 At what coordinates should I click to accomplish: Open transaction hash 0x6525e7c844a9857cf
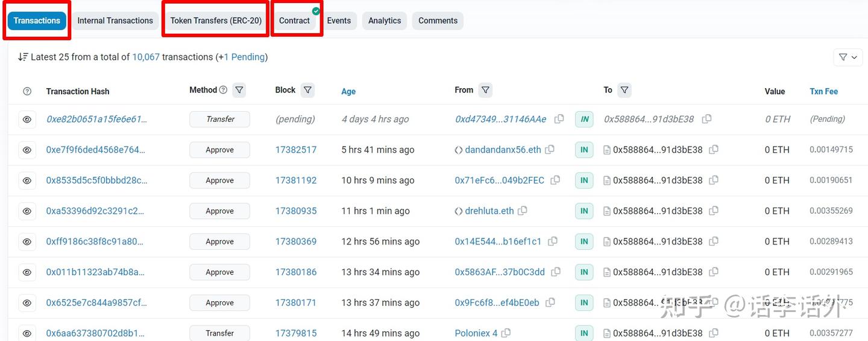tap(96, 303)
